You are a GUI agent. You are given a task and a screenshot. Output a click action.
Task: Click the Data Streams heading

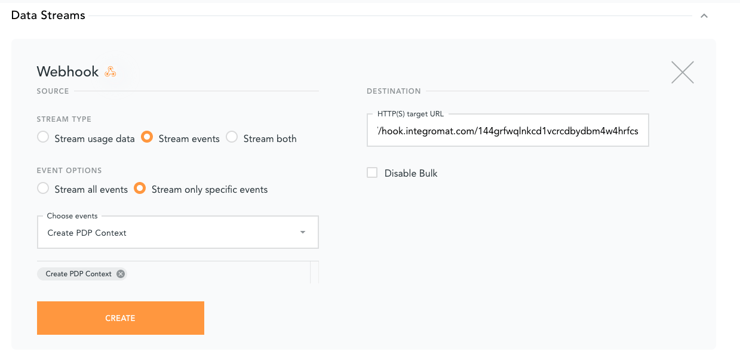pyautogui.click(x=48, y=16)
